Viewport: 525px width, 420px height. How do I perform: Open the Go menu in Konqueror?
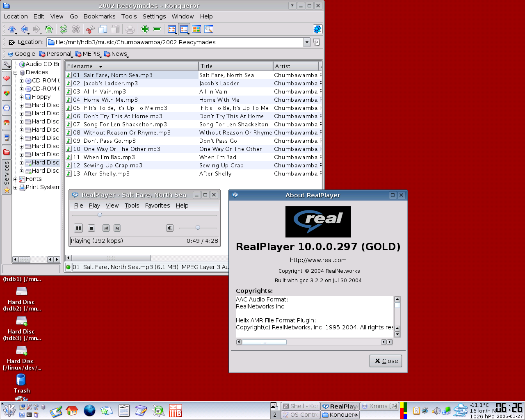pyautogui.click(x=74, y=16)
